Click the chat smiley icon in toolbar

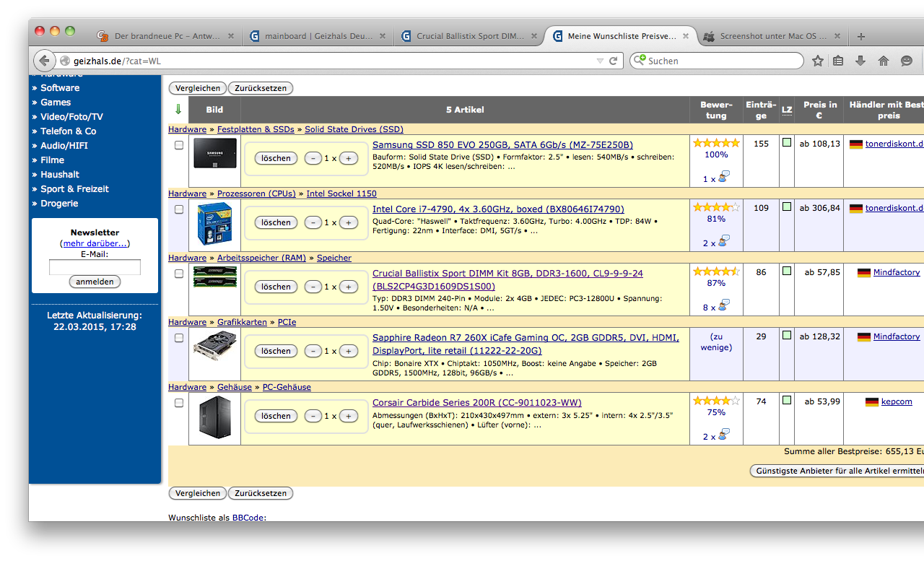coord(907,61)
